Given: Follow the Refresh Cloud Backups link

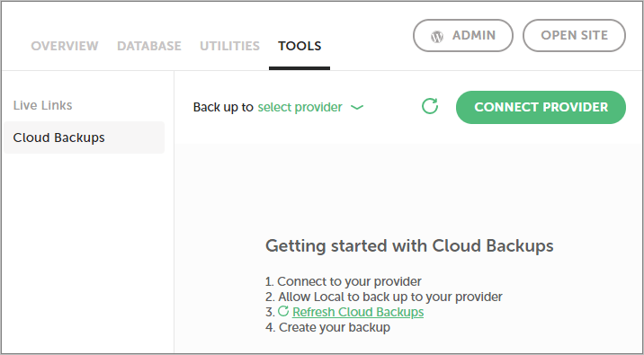Looking at the screenshot, I should pyautogui.click(x=358, y=312).
